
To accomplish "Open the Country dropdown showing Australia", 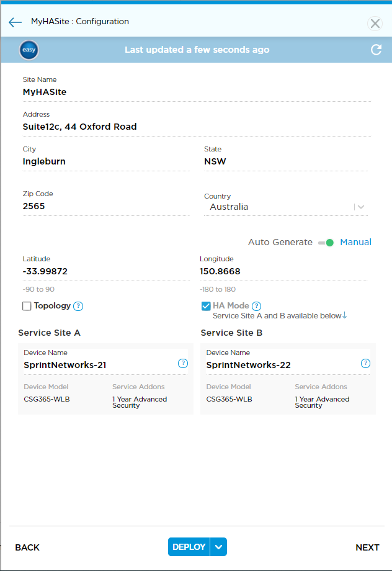I will tap(286, 207).
